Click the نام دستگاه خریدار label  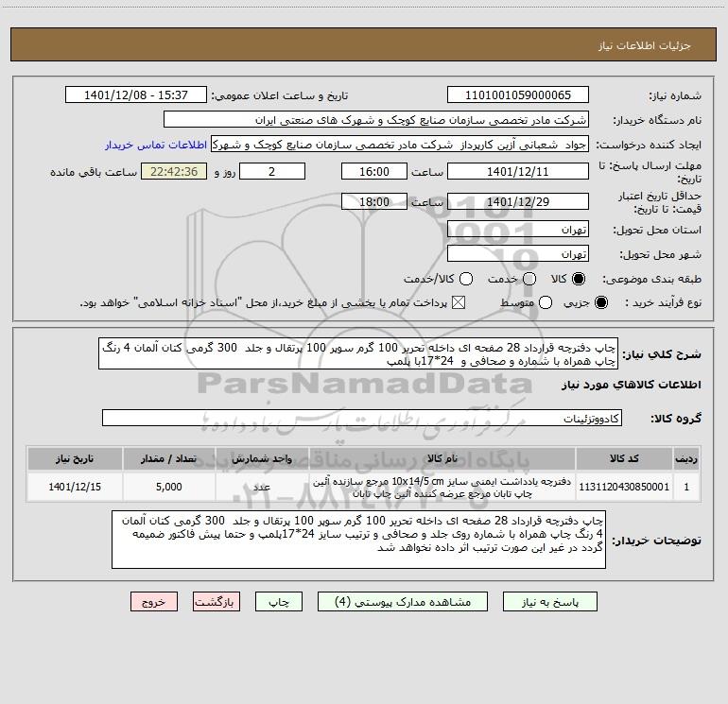click(x=657, y=121)
